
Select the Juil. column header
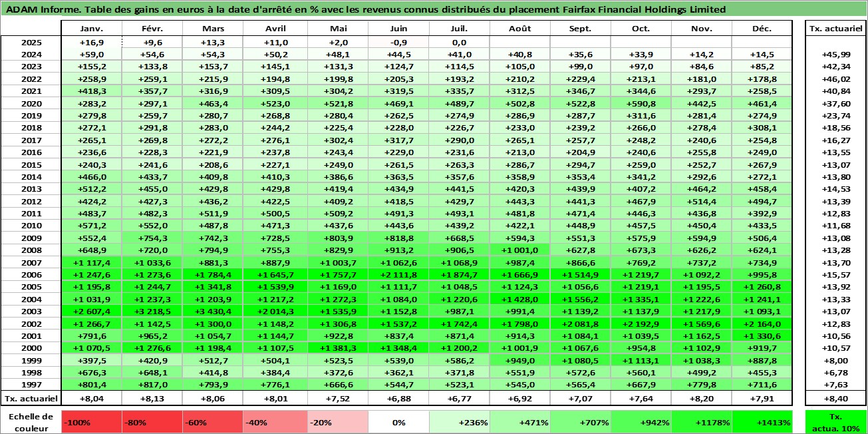(x=458, y=29)
